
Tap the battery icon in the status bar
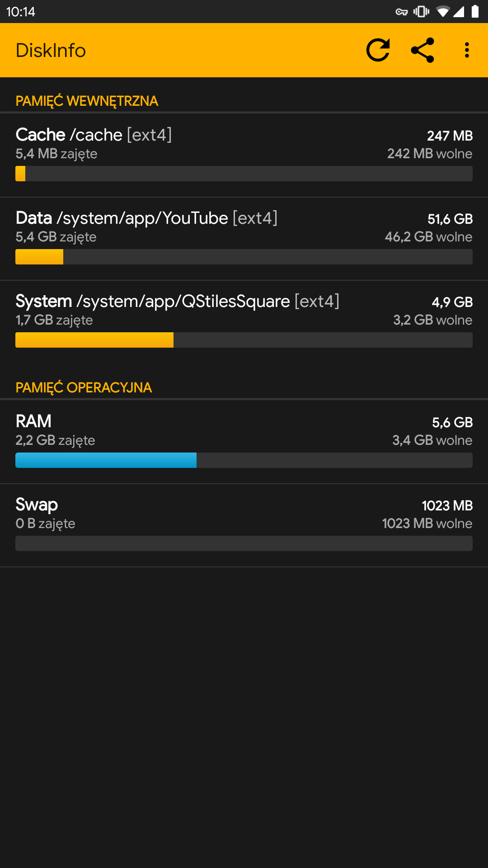tap(475, 12)
